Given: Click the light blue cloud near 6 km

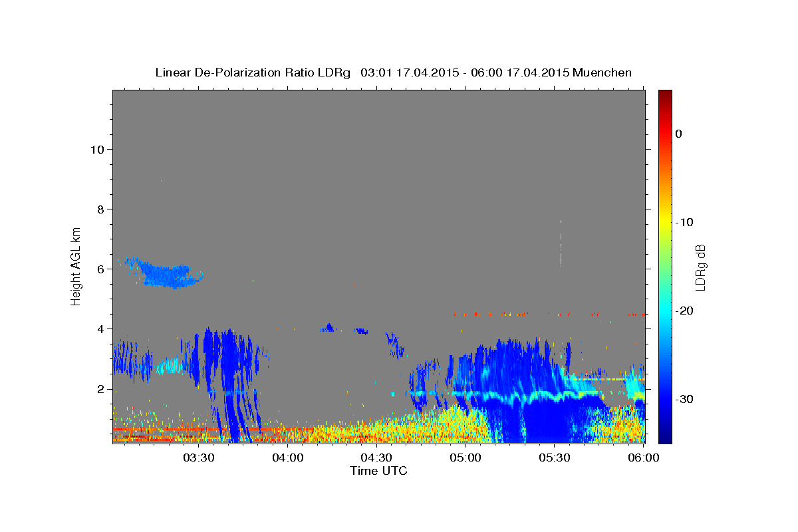Looking at the screenshot, I should tap(166, 274).
